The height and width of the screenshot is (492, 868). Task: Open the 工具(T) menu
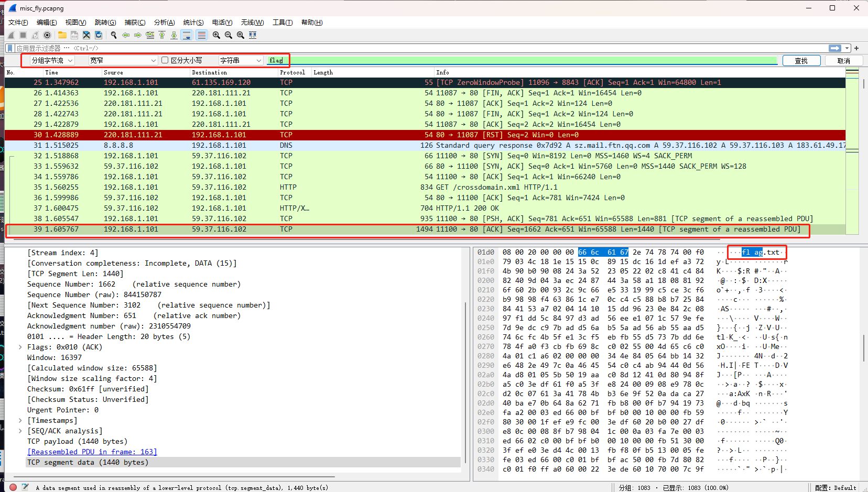coord(283,22)
